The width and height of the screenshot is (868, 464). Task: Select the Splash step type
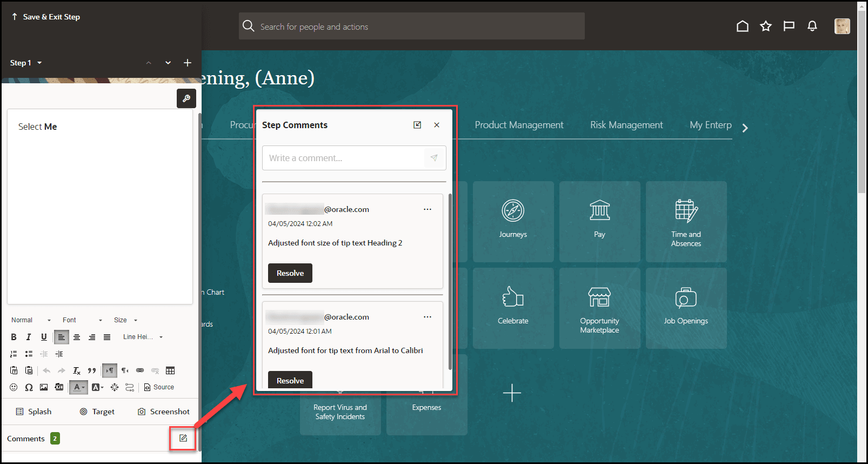point(34,412)
